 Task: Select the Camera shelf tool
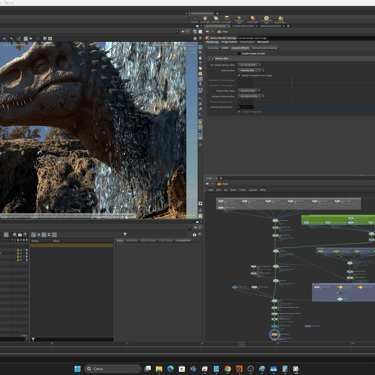pos(195,20)
